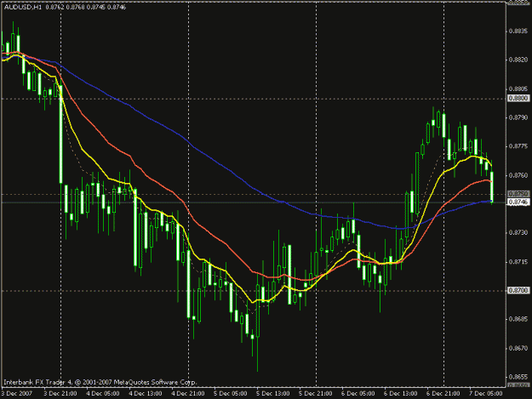Image resolution: width=532 pixels, height=399 pixels.
Task: Click the 6 Dec 05:00 time label
Action: point(358,394)
